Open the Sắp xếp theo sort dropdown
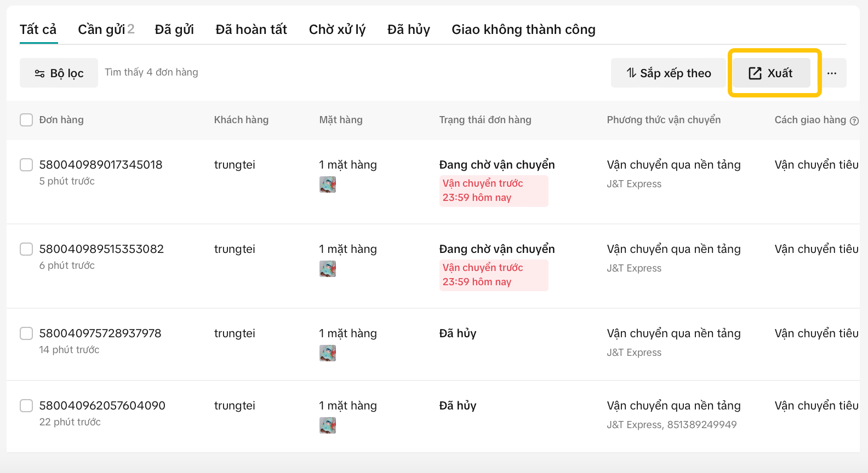Viewport: 868px width, 473px height. click(669, 73)
